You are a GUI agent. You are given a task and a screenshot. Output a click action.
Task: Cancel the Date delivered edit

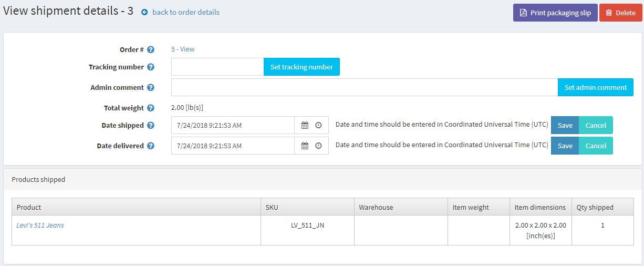596,146
